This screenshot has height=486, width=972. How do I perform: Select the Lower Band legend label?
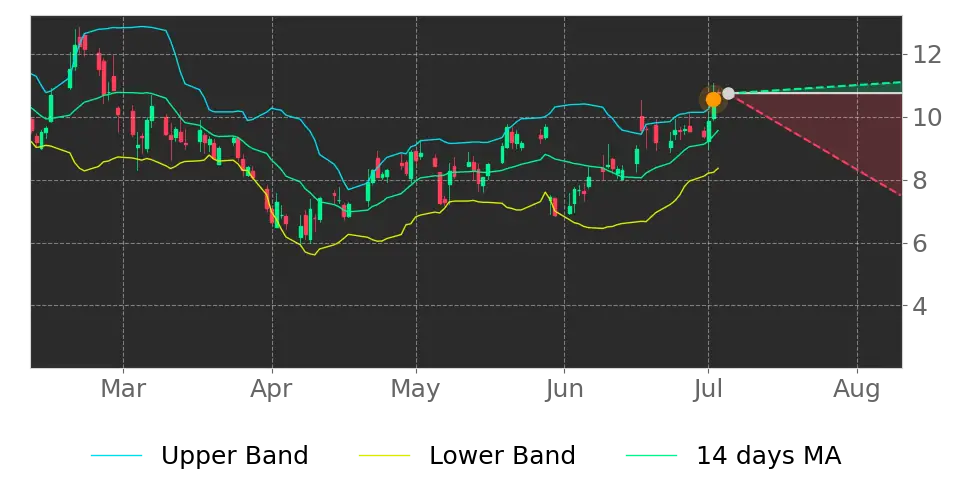point(502,456)
